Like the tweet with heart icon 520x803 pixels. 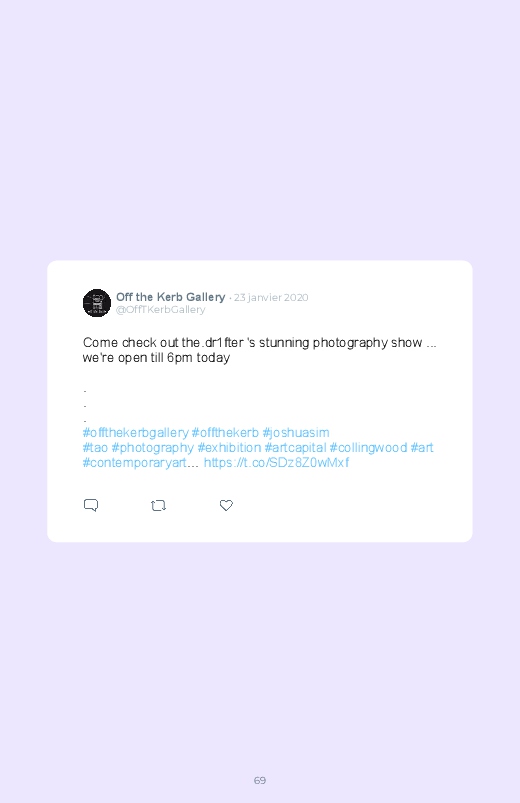(x=226, y=505)
